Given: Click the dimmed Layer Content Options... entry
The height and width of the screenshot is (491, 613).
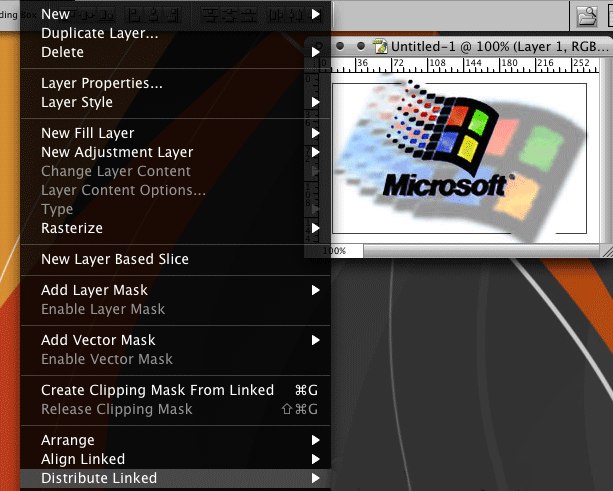Looking at the screenshot, I should click(x=175, y=190).
